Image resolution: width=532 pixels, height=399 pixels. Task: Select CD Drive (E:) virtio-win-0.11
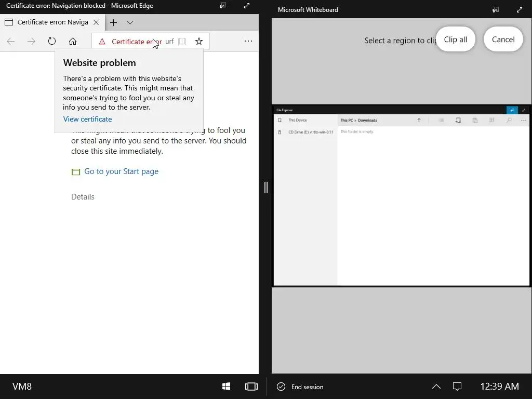click(x=311, y=132)
